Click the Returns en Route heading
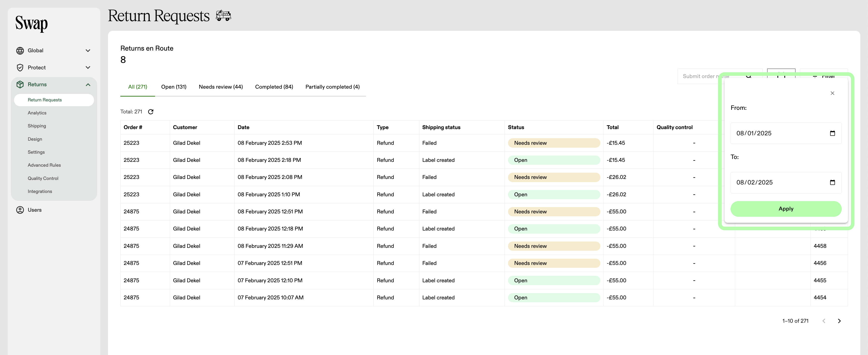The width and height of the screenshot is (868, 355). click(x=147, y=48)
